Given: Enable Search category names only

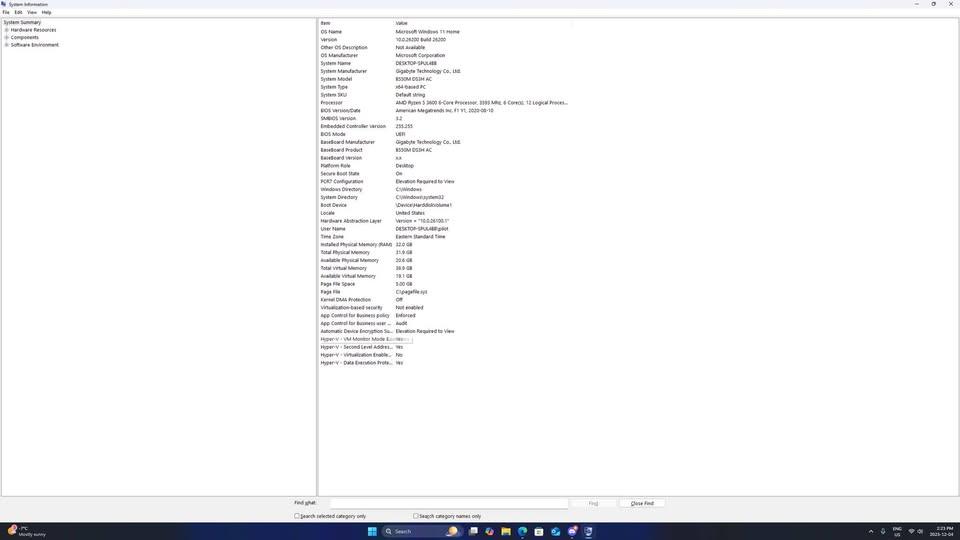Looking at the screenshot, I should pos(416,516).
